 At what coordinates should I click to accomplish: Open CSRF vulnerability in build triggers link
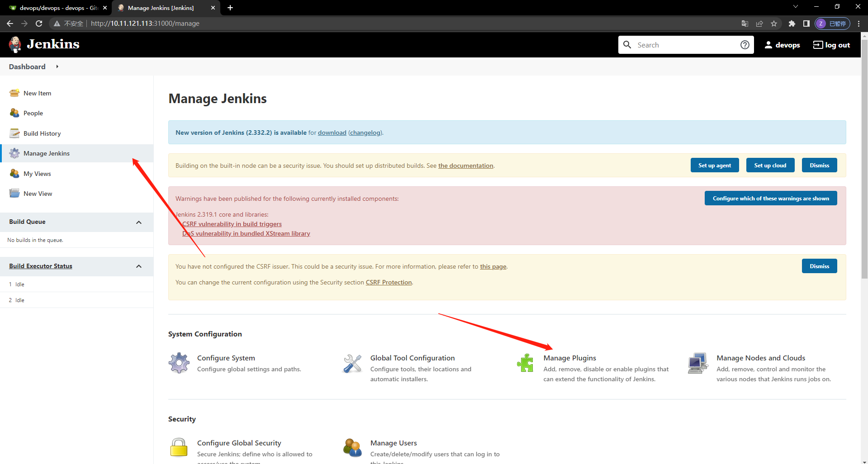click(232, 224)
